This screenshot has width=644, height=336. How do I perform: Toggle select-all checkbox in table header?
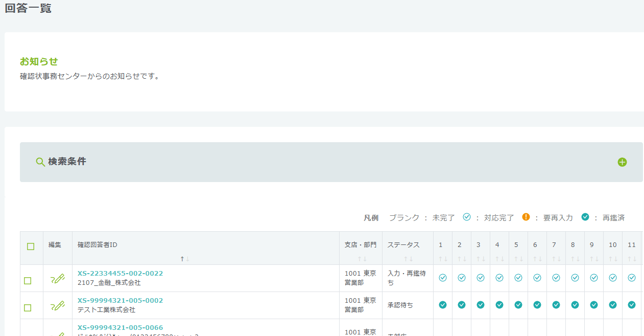click(31, 247)
